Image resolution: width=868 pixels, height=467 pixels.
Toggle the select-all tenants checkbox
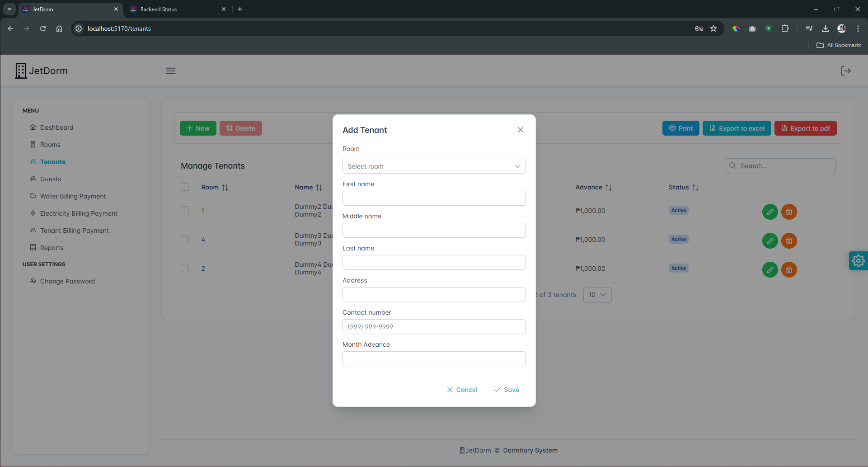(185, 187)
